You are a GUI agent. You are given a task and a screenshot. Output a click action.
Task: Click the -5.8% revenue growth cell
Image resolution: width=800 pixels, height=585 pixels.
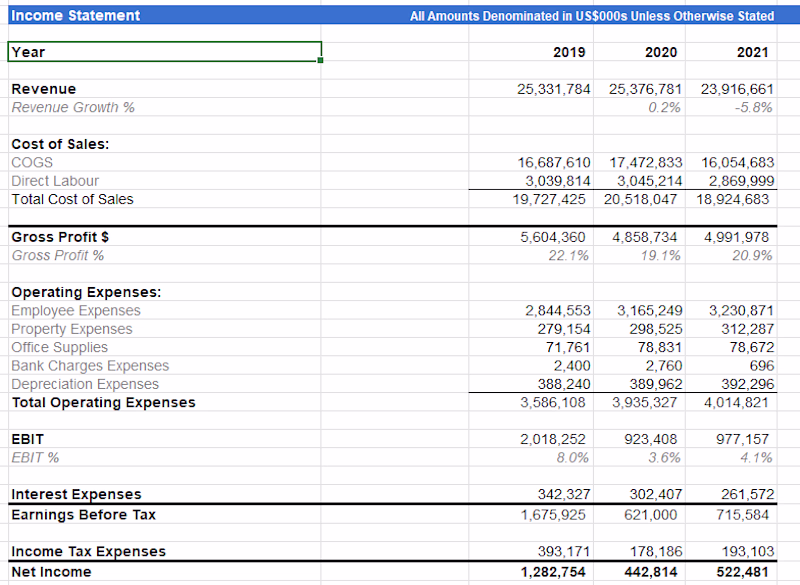click(752, 107)
